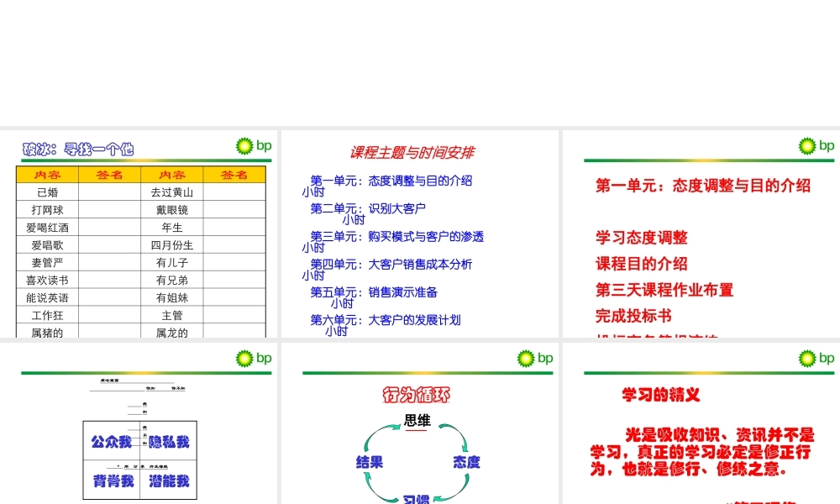Click 态度 in the behavior cycle

coord(466,462)
